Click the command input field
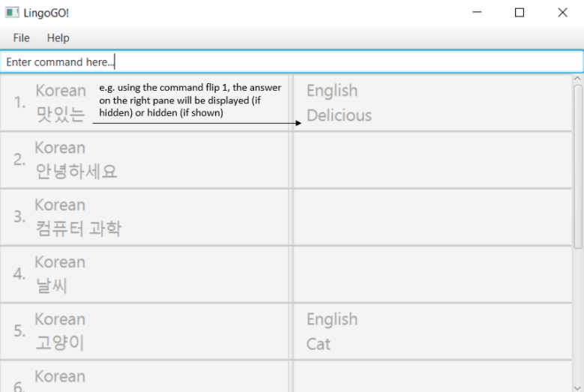This screenshot has width=584, height=392. (x=292, y=62)
